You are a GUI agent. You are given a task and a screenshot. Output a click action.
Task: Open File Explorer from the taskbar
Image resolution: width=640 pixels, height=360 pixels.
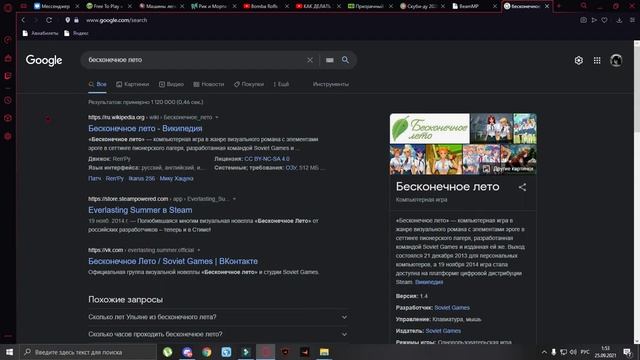click(324, 352)
